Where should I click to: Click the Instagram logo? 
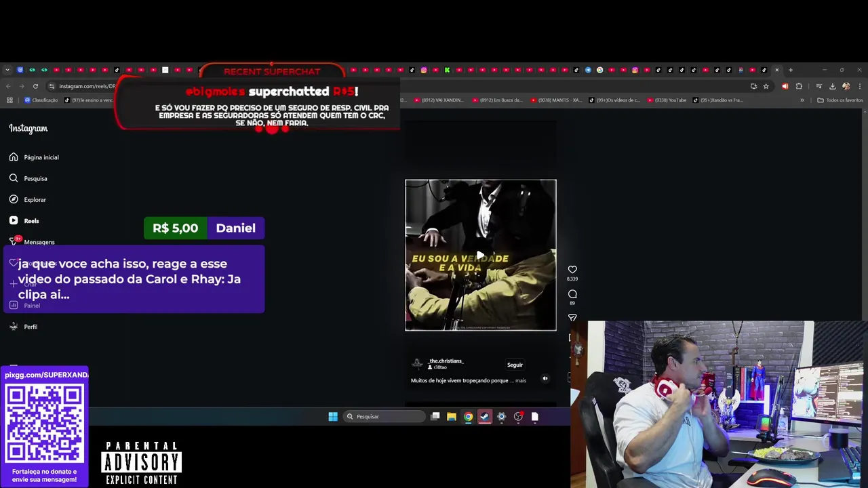[28, 128]
